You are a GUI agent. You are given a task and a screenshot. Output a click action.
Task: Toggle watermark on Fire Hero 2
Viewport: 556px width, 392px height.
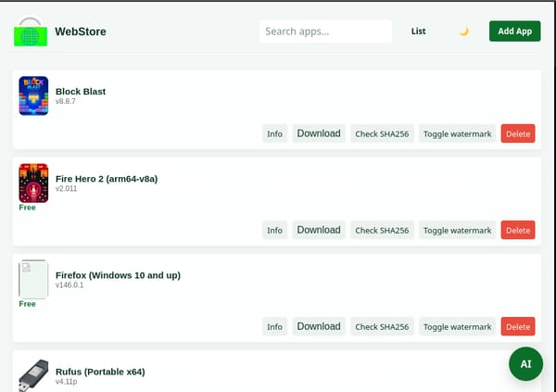[457, 230]
